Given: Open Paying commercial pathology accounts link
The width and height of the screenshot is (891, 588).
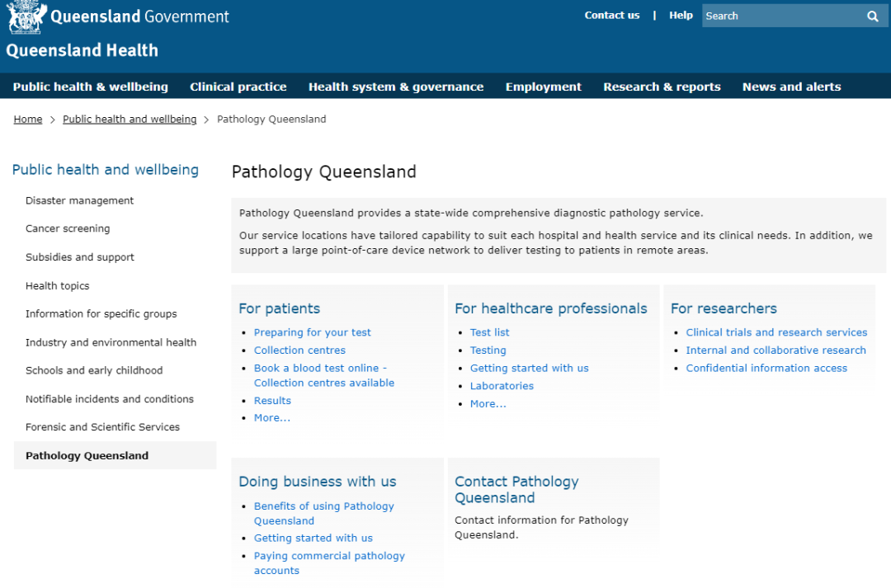Looking at the screenshot, I should [329, 563].
